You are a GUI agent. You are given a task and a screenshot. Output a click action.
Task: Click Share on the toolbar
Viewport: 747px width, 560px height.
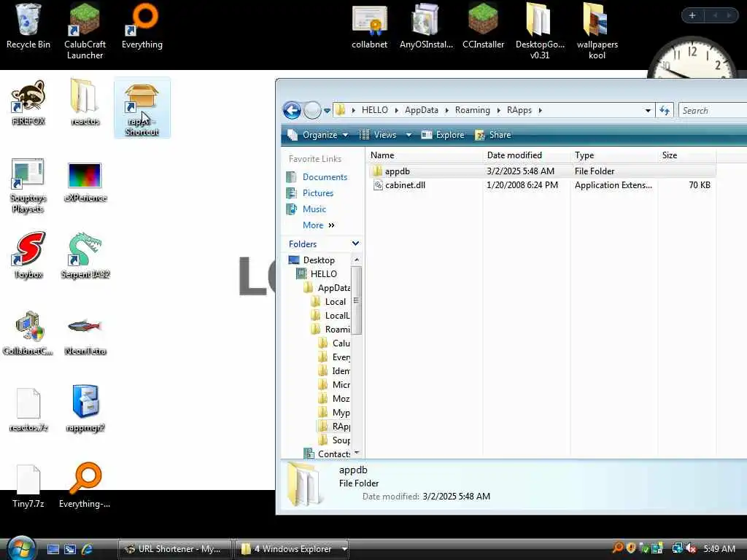click(493, 135)
